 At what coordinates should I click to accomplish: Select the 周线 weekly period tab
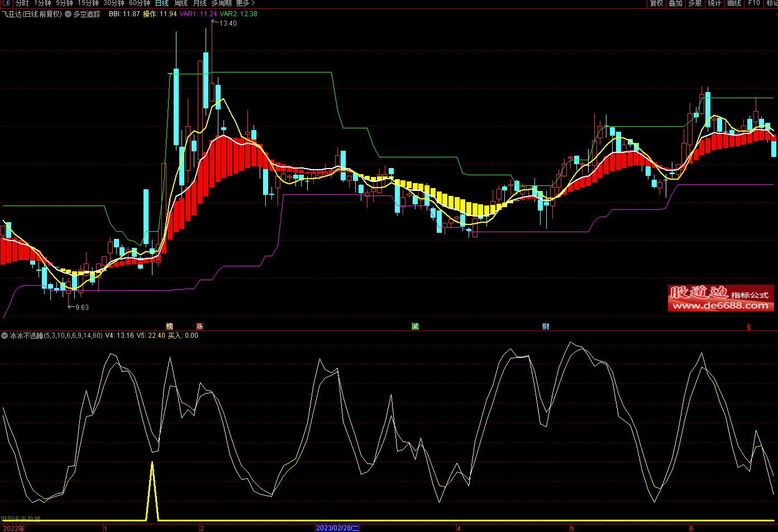click(181, 3)
